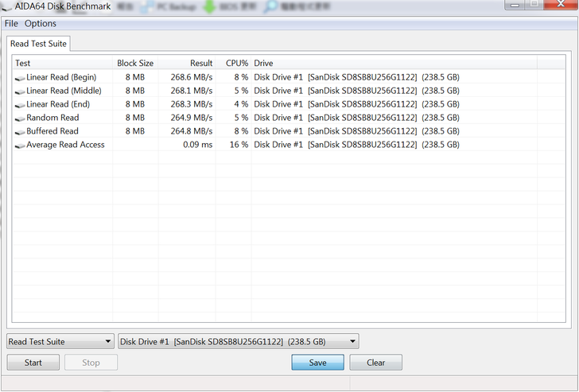Image resolution: width=579 pixels, height=392 pixels.
Task: Click the 0.09 ms result value
Action: (x=197, y=145)
